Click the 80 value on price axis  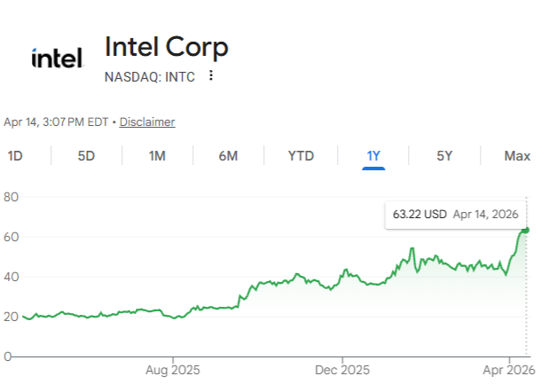[12, 196]
